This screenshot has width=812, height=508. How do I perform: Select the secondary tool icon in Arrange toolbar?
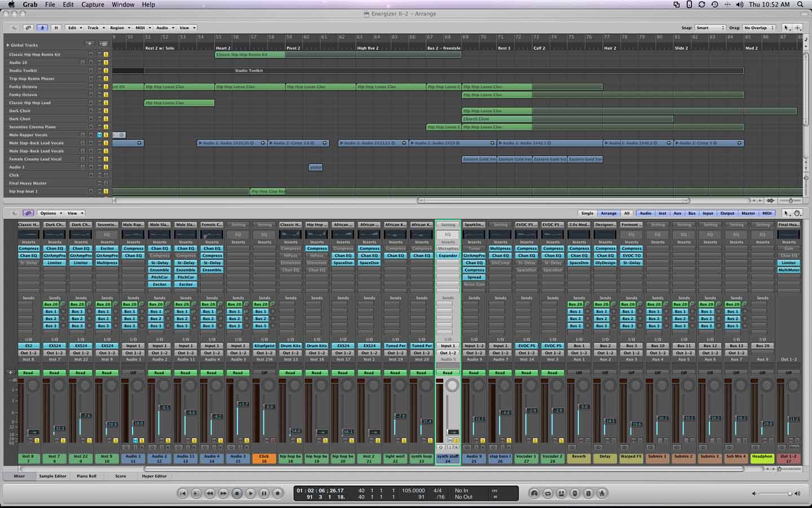(797, 28)
